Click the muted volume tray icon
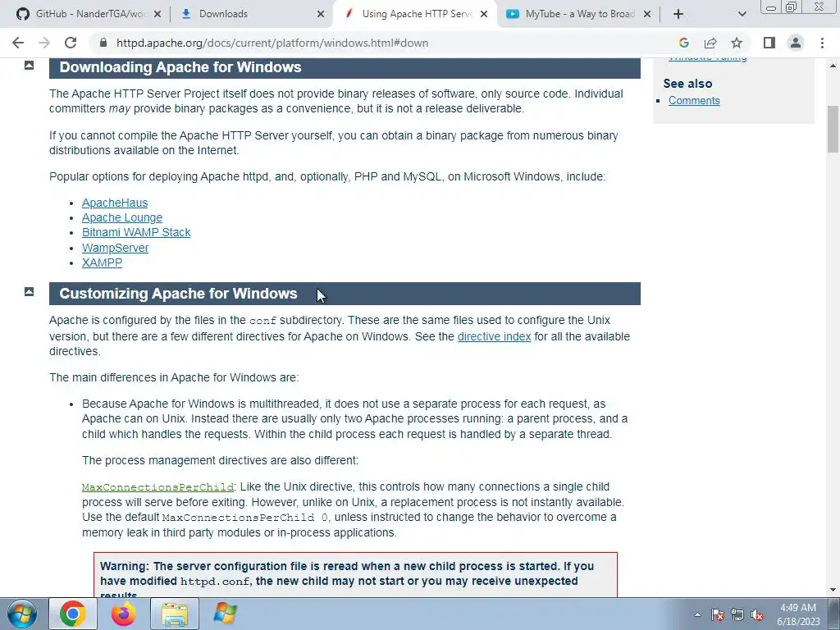The height and width of the screenshot is (630, 840). coord(757,614)
